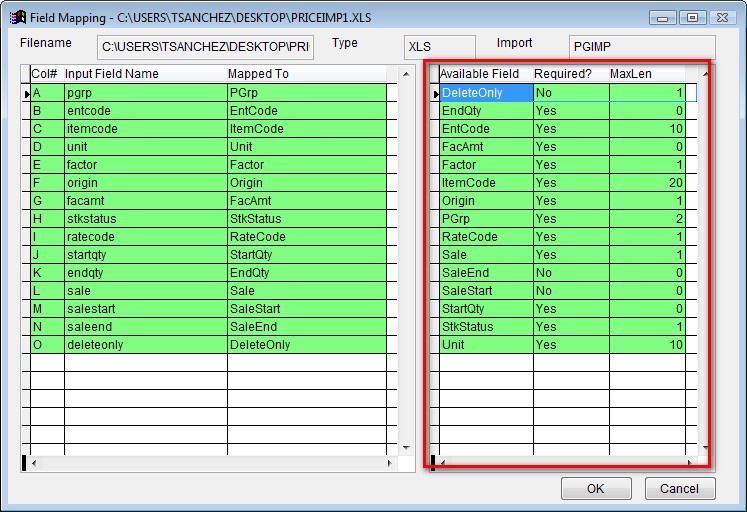
Task: Click the PGrp cell in Mapped To column
Action: coord(307,93)
